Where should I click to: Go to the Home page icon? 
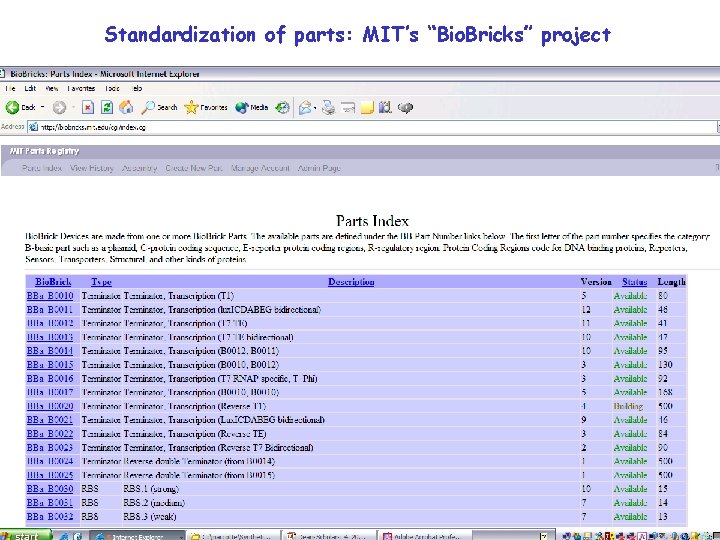[x=126, y=107]
